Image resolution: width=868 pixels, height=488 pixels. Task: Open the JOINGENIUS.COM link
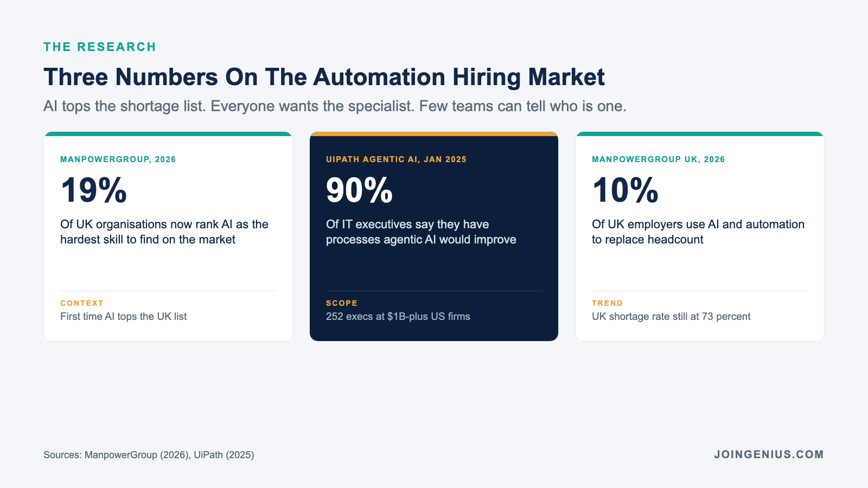(769, 454)
